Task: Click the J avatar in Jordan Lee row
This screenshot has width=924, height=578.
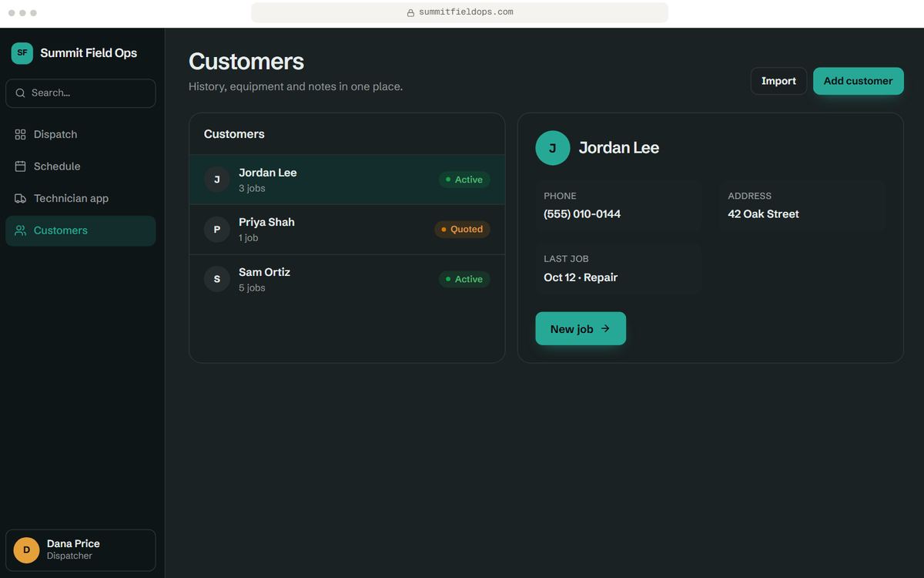Action: click(x=217, y=180)
